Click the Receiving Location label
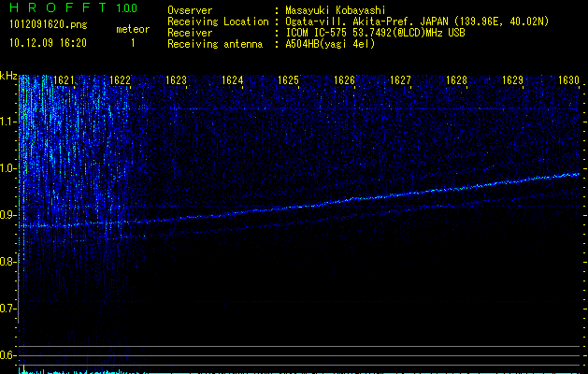The height and width of the screenshot is (374, 588). click(x=218, y=22)
